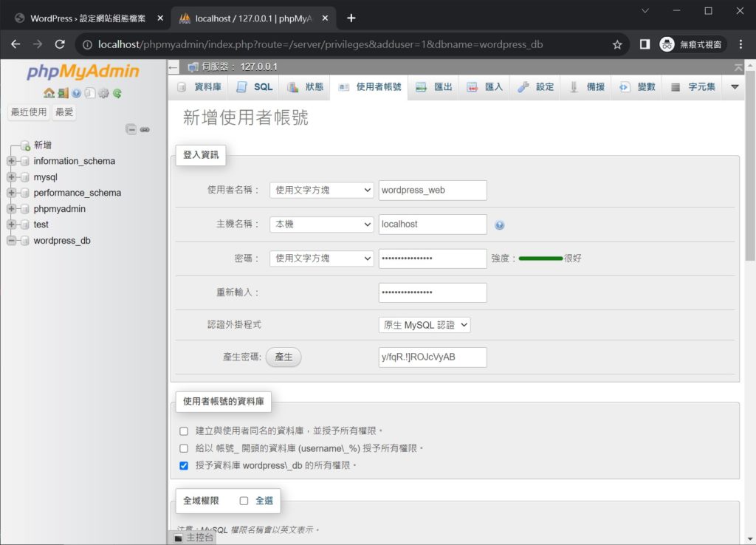Screen dimensions: 756x545
Task: Open the more-tabs dropdown arrow in top menu
Action: click(x=735, y=87)
